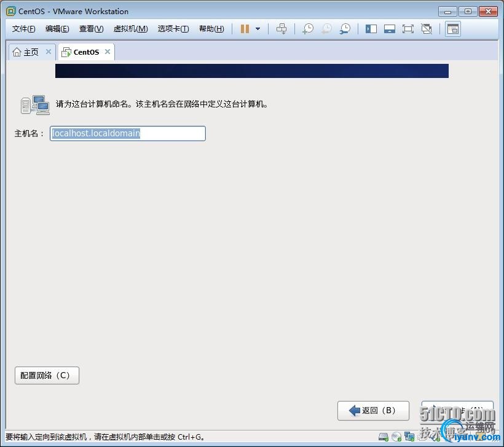Click the pause virtual machine icon
504x447 pixels.
245,29
